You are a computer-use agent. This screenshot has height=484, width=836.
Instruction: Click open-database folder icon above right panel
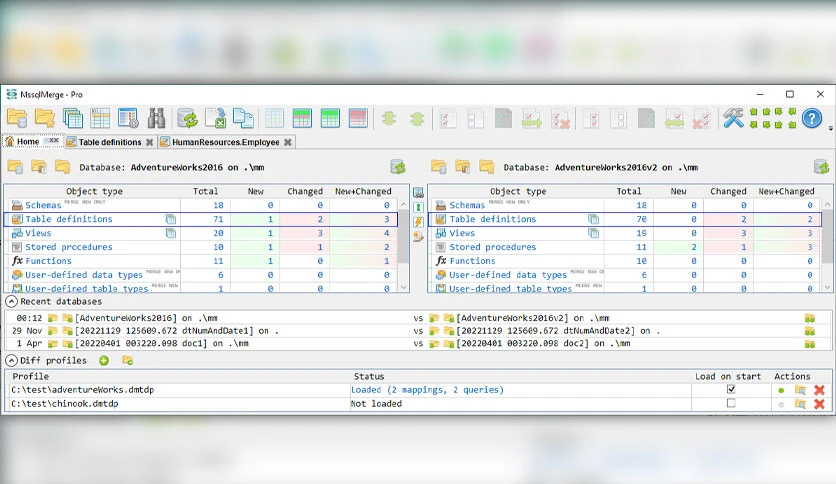(439, 167)
